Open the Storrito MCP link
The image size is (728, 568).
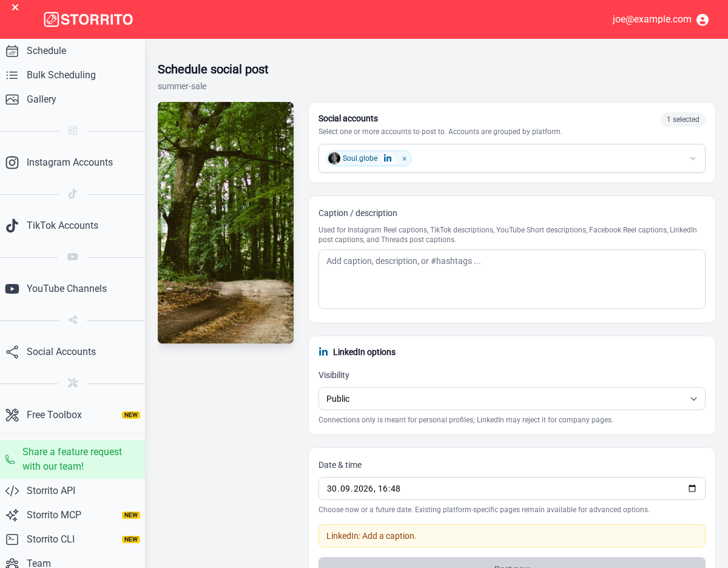[x=73, y=515]
